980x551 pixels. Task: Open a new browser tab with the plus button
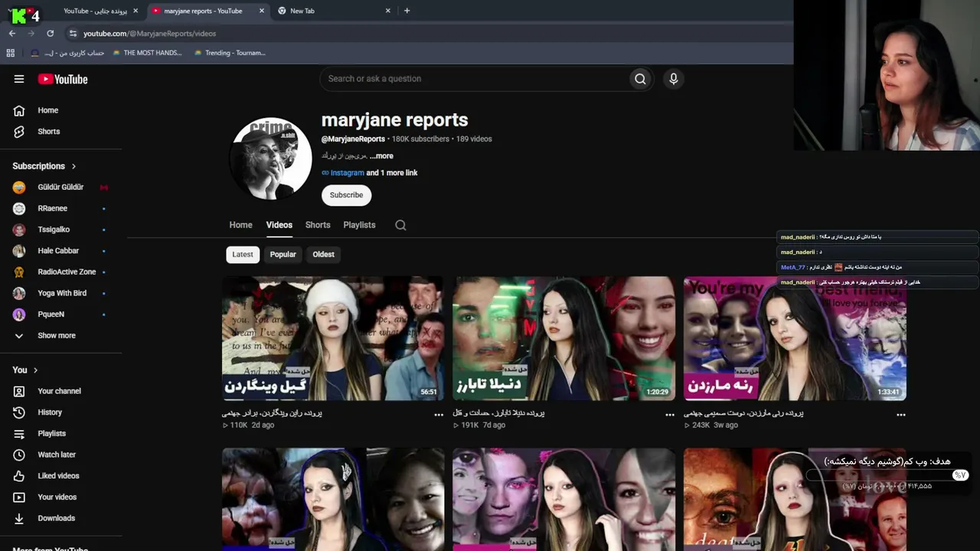pos(407,11)
